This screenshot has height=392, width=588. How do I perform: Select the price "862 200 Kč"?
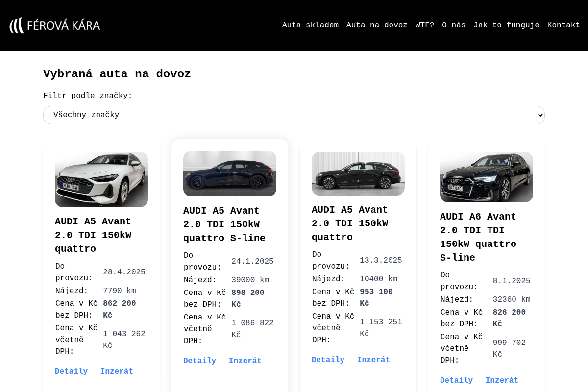tap(120, 310)
